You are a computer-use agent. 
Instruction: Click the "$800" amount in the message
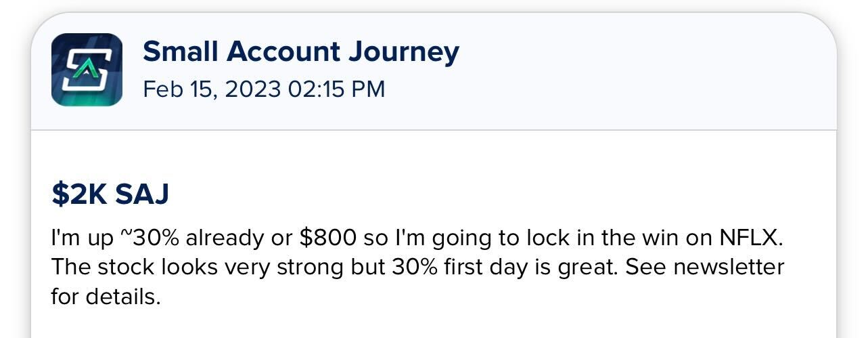pos(327,238)
